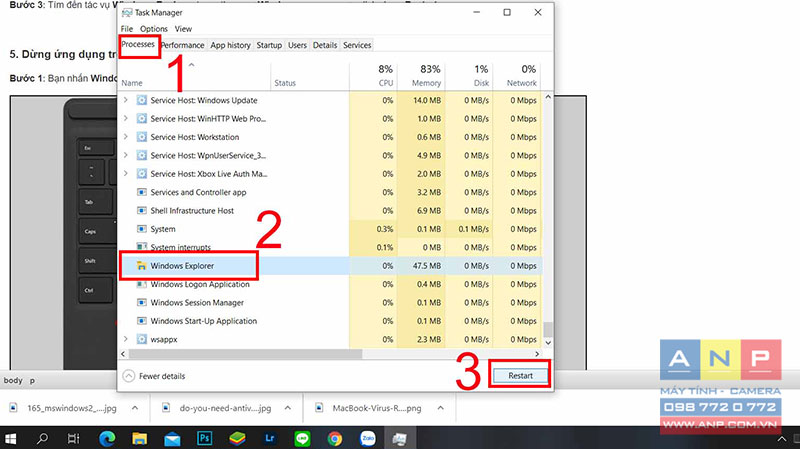
Task: Sort processes by CPU column
Action: click(x=373, y=75)
